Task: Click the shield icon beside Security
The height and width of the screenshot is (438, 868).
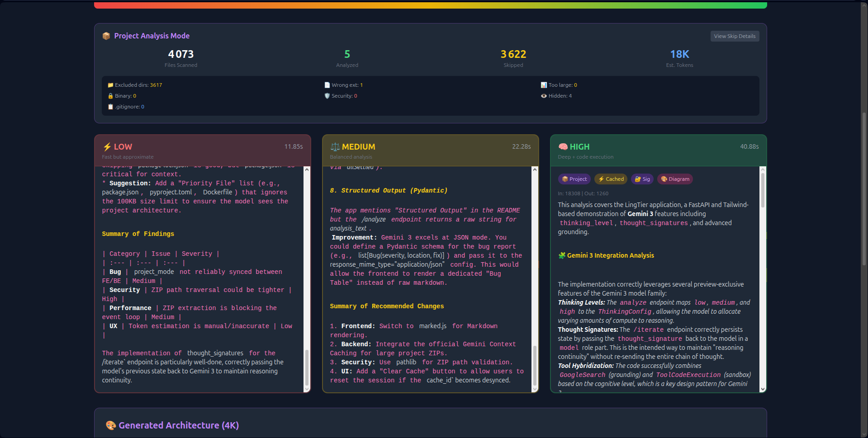Action: 327,96
